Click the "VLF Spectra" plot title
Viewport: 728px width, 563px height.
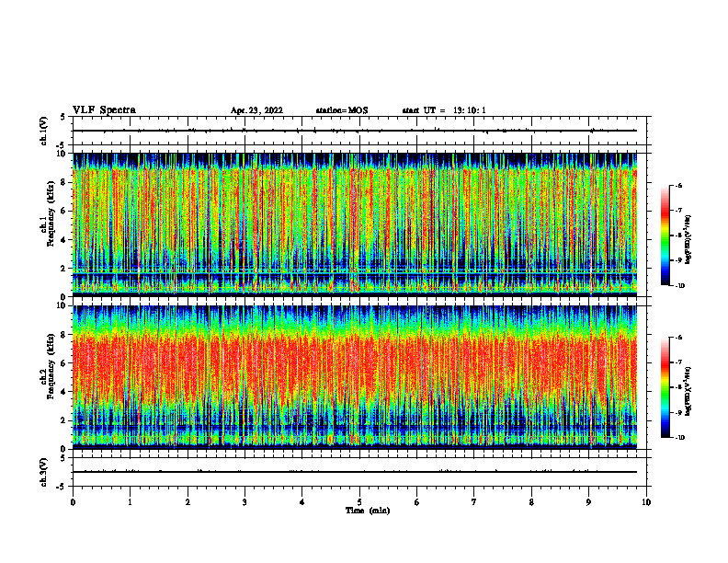(x=104, y=110)
